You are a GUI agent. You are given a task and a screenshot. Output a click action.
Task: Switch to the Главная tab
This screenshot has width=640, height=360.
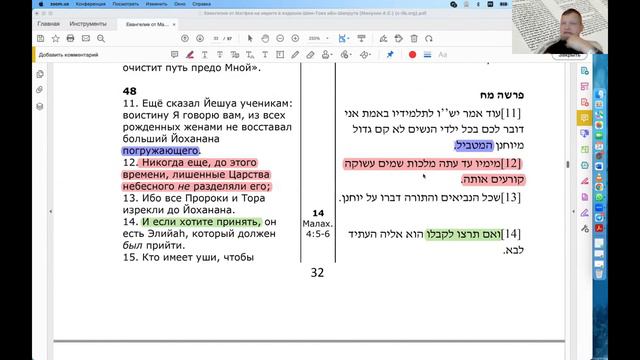tap(49, 24)
